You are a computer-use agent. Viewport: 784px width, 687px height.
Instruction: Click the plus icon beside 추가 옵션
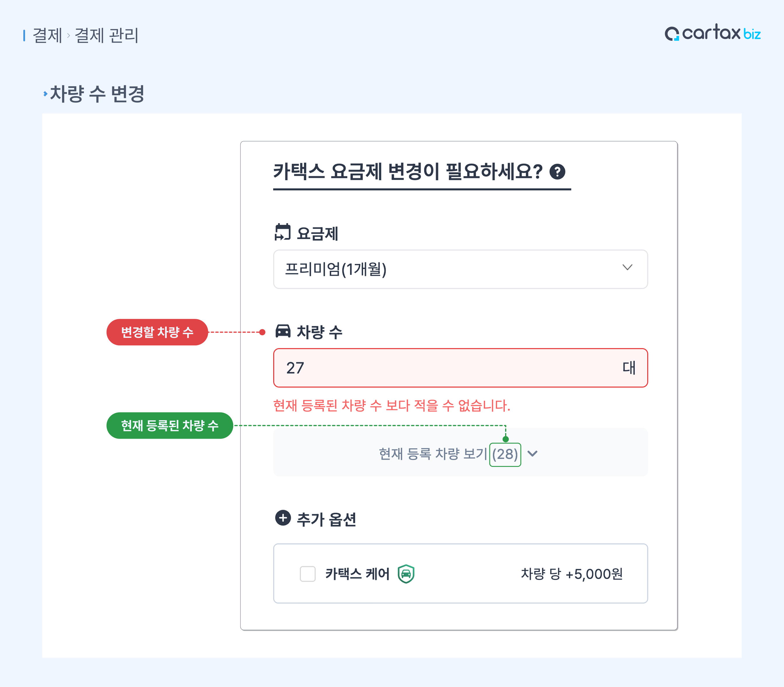point(283,518)
